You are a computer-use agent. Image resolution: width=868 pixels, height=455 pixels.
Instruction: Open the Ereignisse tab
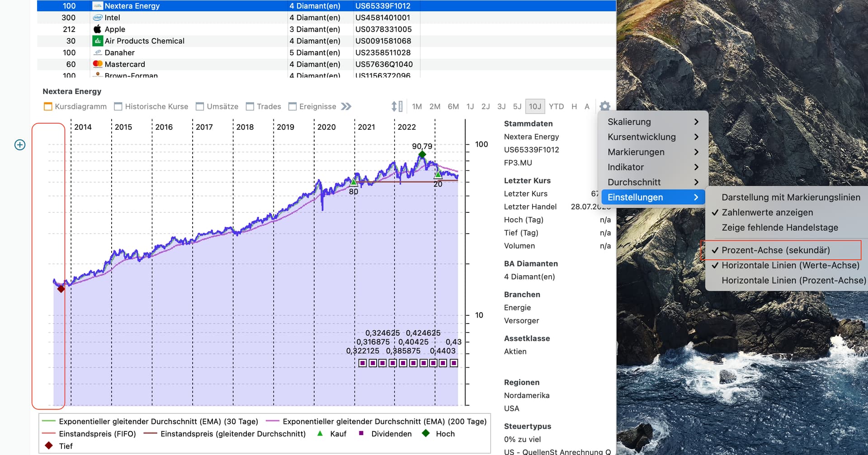(x=312, y=106)
